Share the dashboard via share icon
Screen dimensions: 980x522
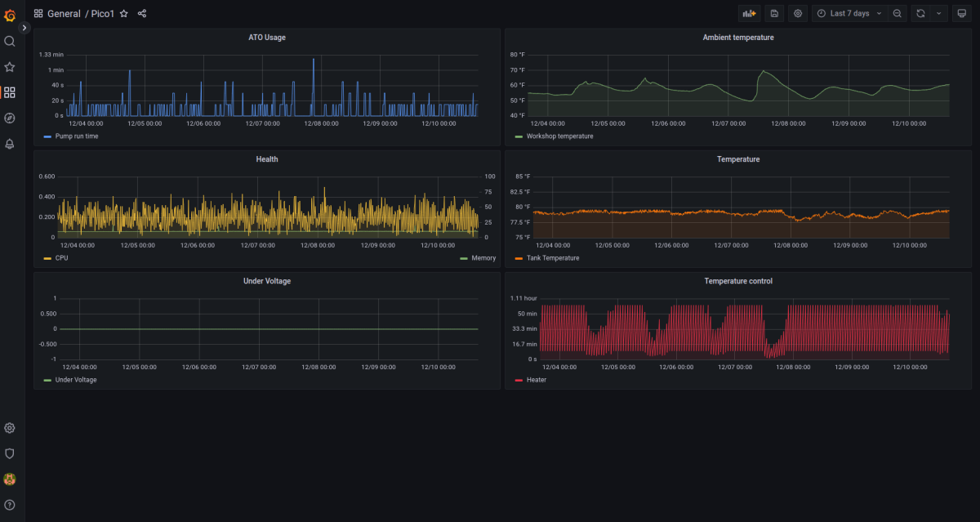tap(142, 14)
